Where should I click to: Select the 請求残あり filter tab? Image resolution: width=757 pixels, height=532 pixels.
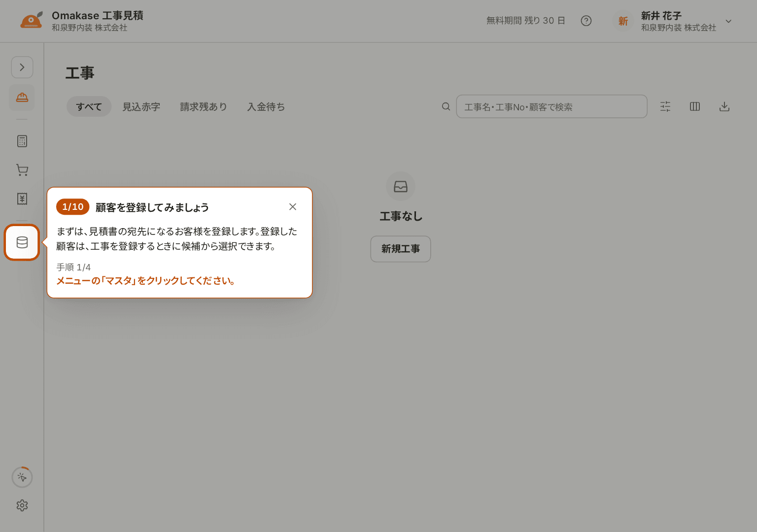coord(204,107)
